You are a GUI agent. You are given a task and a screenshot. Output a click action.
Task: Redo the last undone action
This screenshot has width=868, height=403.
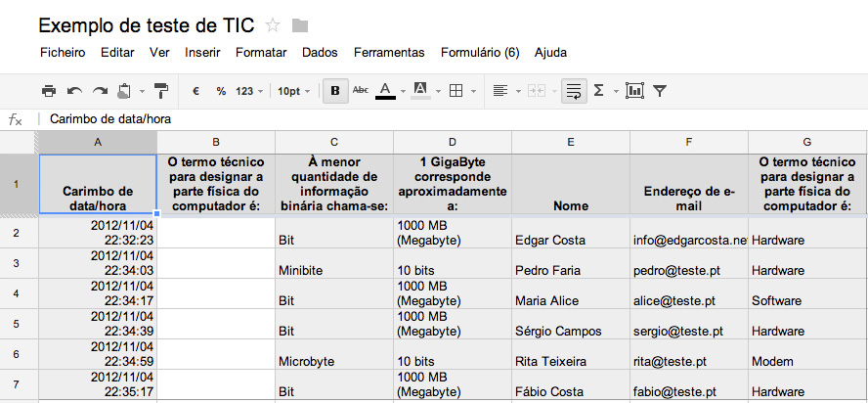pyautogui.click(x=99, y=91)
